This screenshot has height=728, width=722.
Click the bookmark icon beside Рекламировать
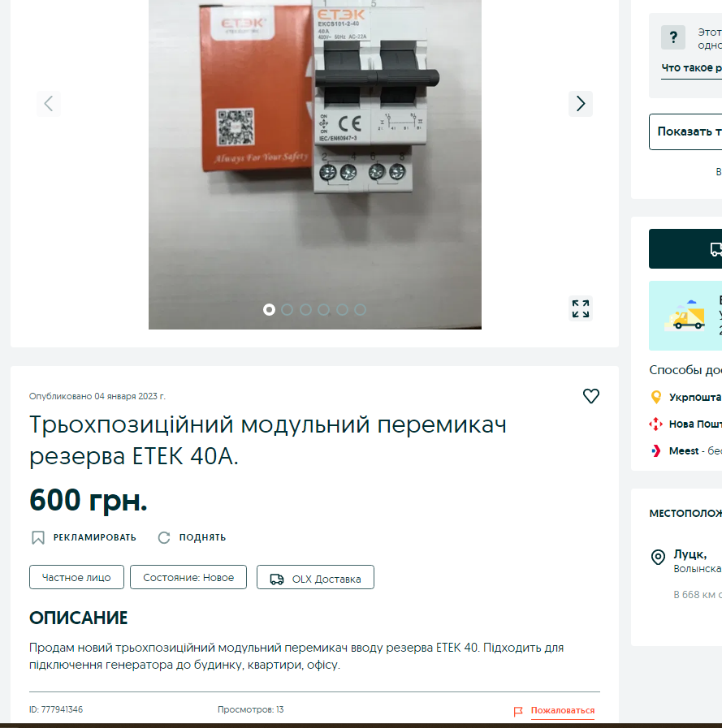[37, 537]
